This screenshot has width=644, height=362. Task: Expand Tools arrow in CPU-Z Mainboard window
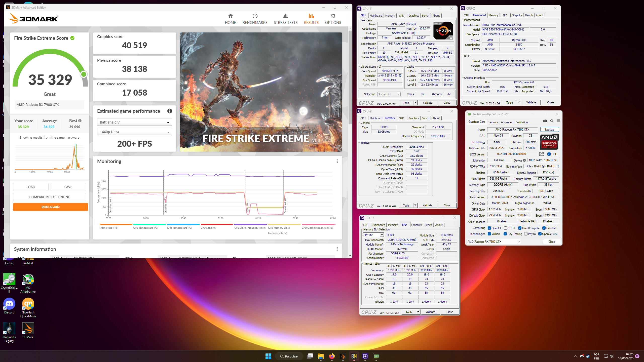click(x=519, y=102)
